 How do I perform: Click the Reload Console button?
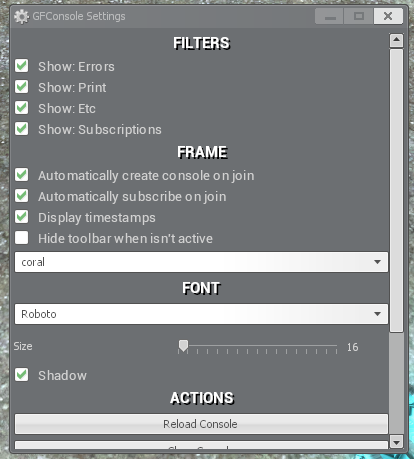click(201, 424)
